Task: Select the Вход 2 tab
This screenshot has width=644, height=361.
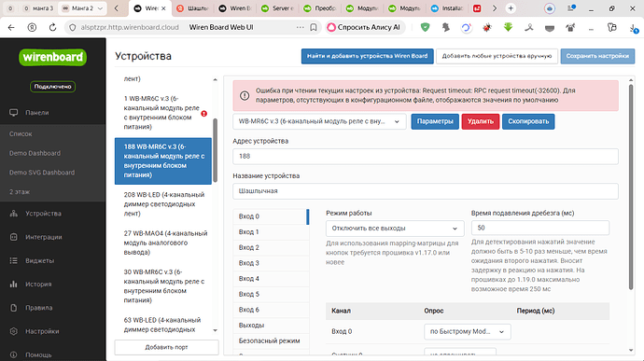Action: click(x=271, y=247)
